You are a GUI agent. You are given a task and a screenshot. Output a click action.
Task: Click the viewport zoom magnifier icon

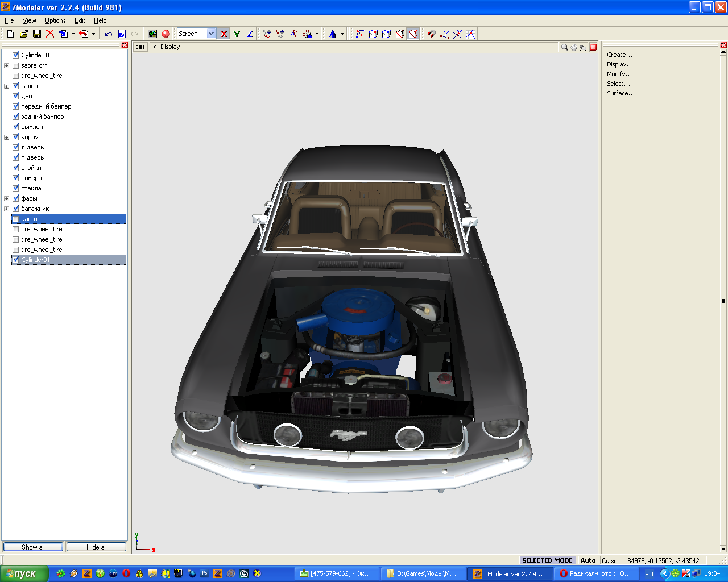tap(564, 47)
